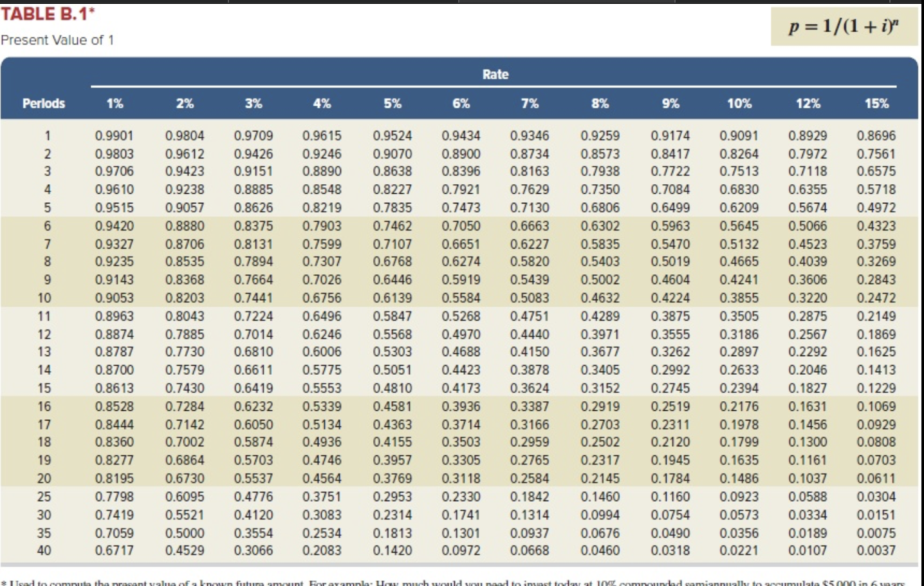Select the 9% rate column header
The image size is (924, 586).
tap(670, 103)
